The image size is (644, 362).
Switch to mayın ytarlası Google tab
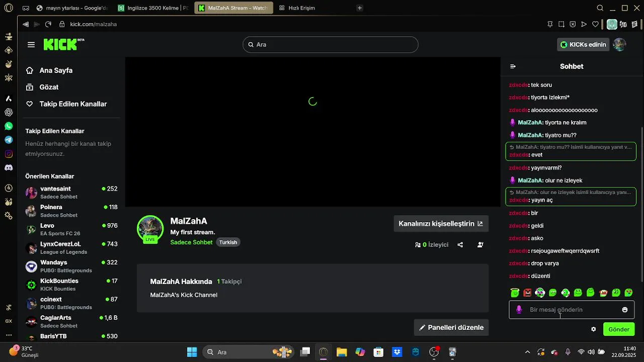pyautogui.click(x=72, y=8)
